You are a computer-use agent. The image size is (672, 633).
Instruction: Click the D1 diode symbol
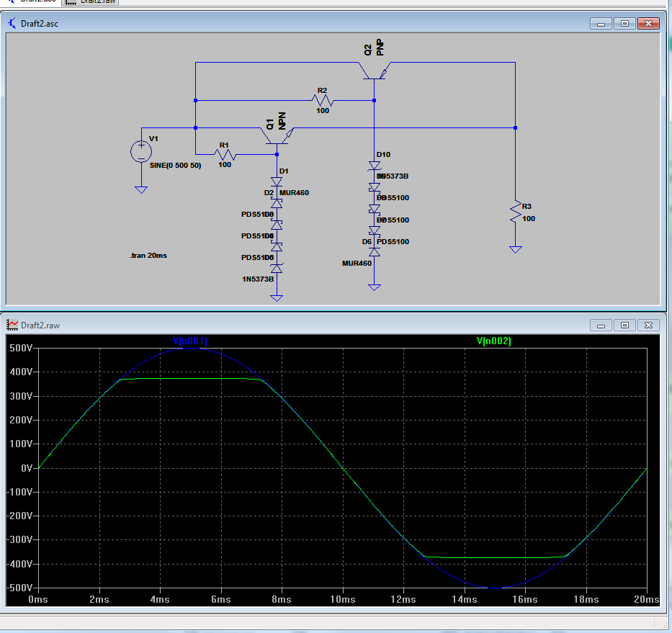[x=277, y=181]
